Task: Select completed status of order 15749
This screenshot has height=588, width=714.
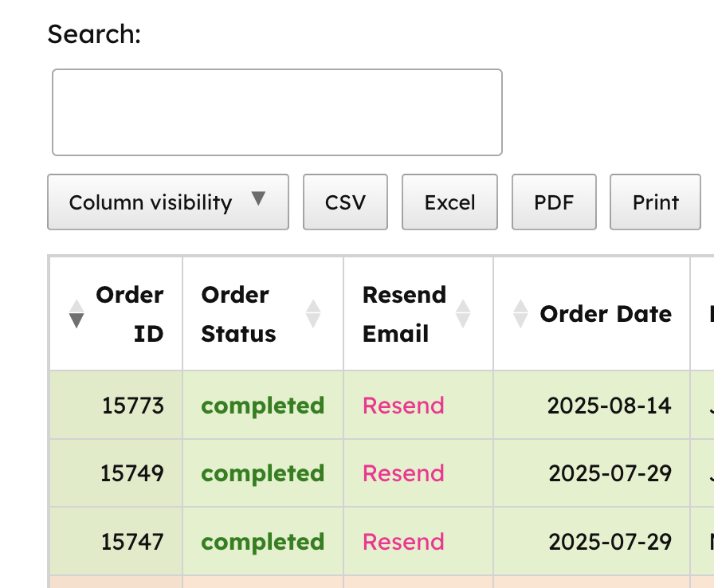Action: tap(262, 473)
